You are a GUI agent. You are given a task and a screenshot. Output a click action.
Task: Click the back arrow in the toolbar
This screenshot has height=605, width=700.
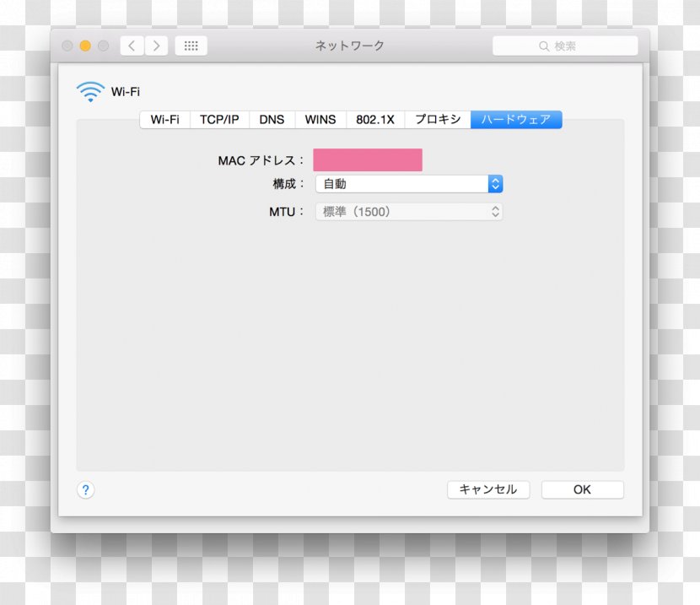pyautogui.click(x=132, y=46)
